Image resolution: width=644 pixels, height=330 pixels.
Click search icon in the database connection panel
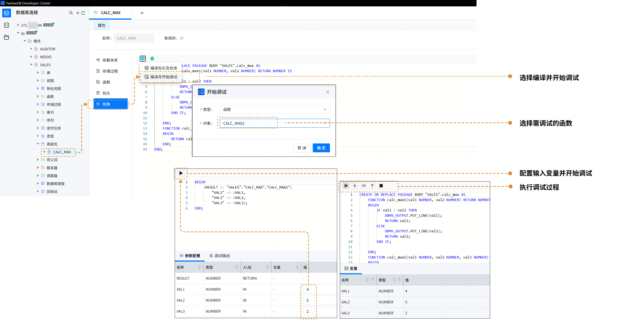(x=71, y=13)
